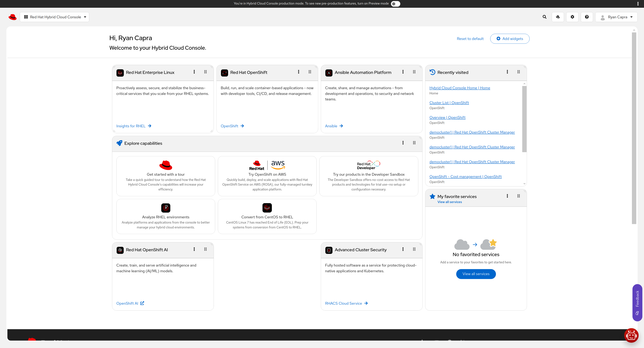Click the Red Hat Enterprise Linux widget icon

120,73
